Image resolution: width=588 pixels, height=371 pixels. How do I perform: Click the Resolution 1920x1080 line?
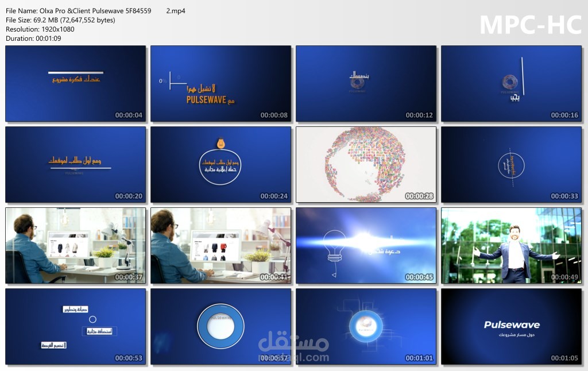pyautogui.click(x=40, y=29)
